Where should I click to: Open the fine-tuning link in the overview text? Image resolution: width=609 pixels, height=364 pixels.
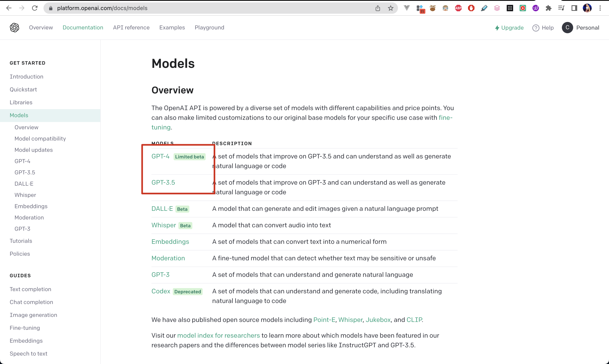pos(445,118)
